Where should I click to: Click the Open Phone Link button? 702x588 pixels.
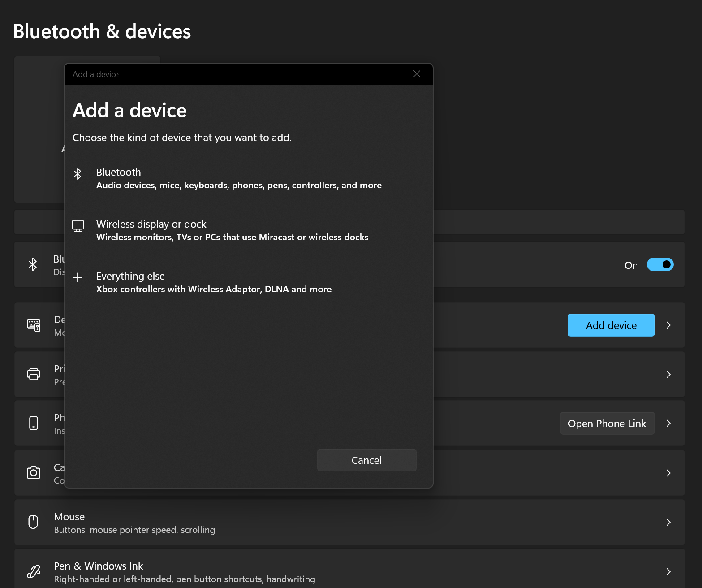tap(607, 423)
